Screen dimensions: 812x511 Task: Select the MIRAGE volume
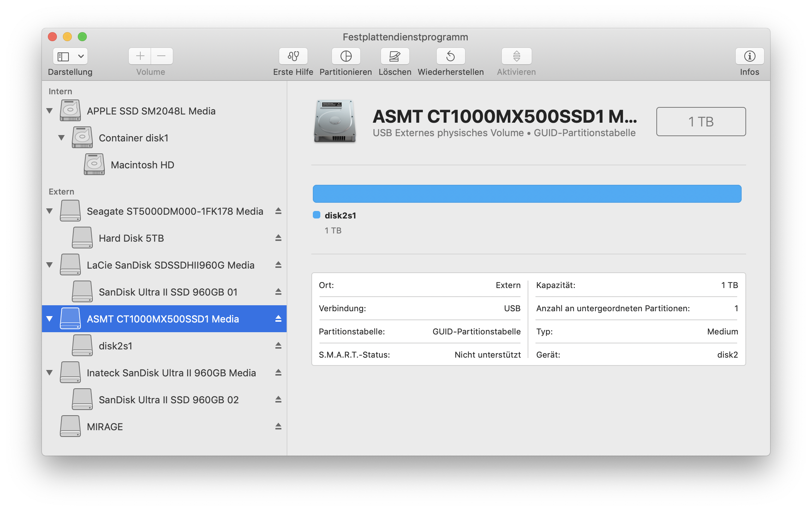point(164,426)
